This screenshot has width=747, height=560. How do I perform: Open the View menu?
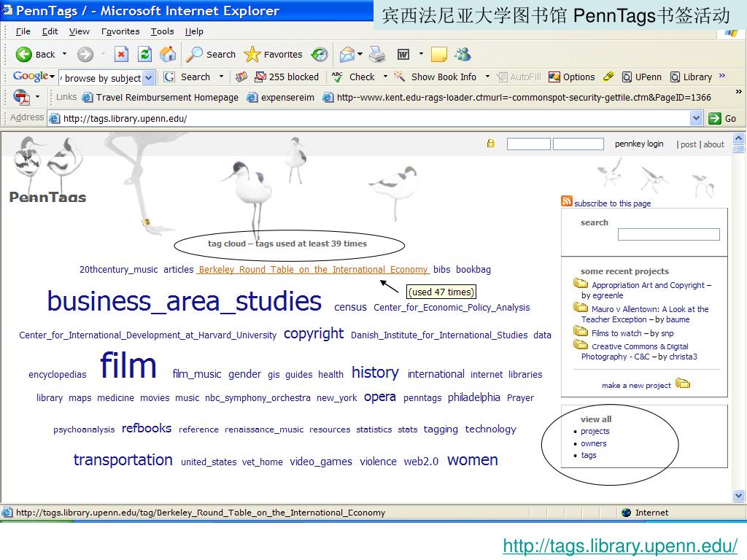79,31
